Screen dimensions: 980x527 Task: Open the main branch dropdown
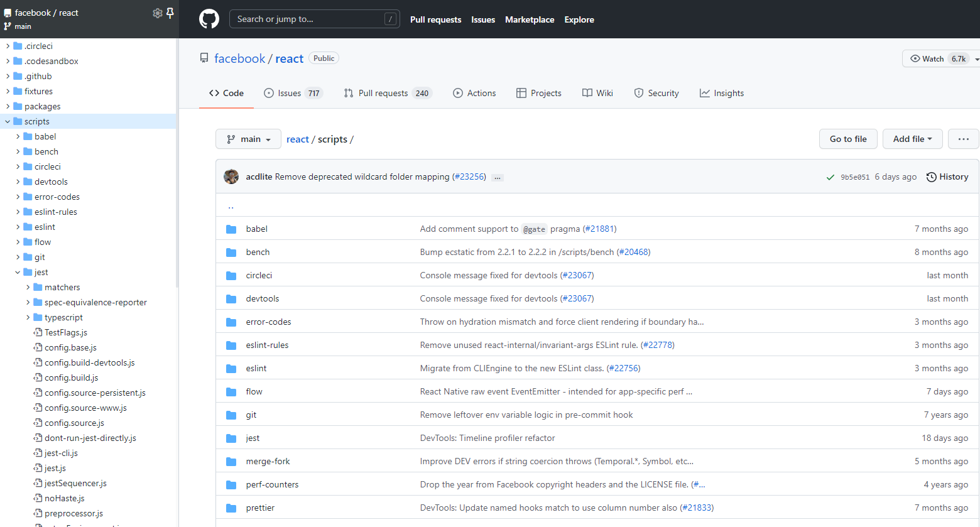pyautogui.click(x=248, y=139)
